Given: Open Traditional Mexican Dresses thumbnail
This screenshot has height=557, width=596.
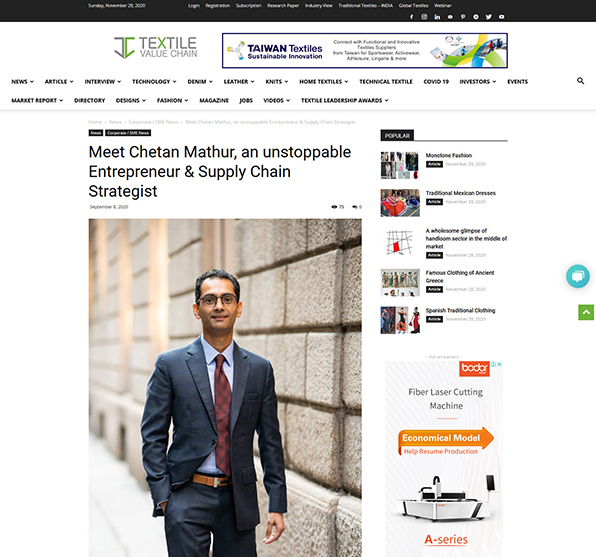Looking at the screenshot, I should click(400, 203).
